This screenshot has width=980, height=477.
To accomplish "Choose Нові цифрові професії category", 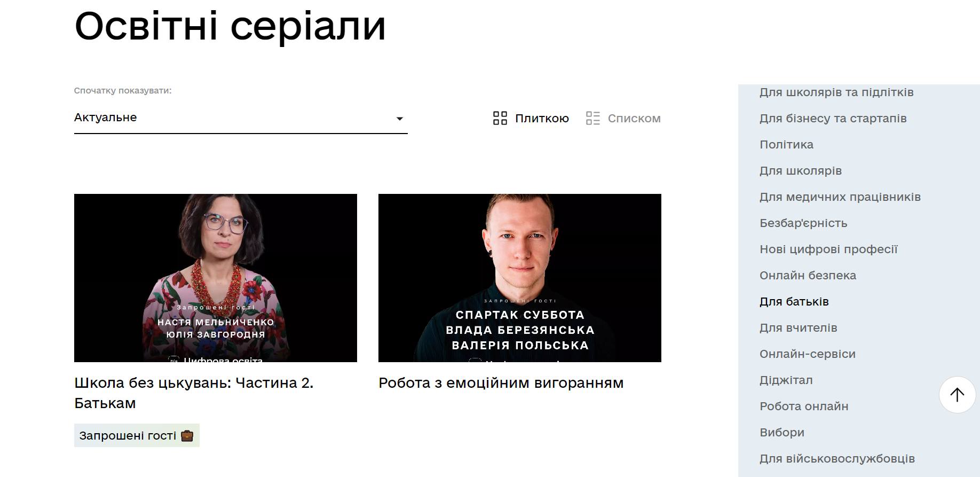I will [828, 249].
